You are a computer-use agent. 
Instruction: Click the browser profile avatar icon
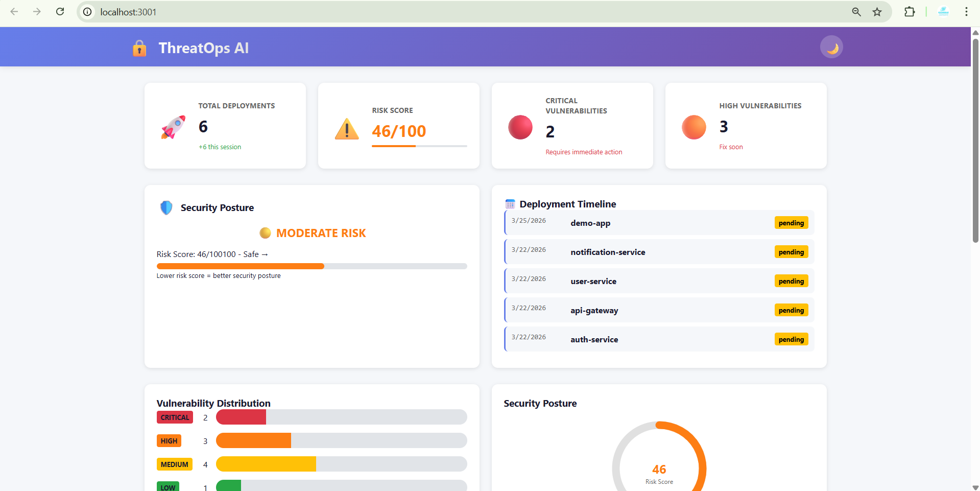pyautogui.click(x=943, y=12)
